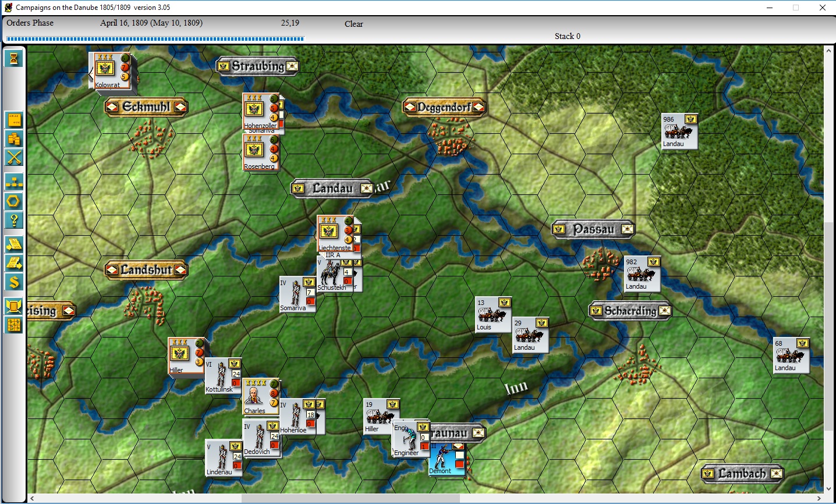Click the Stack 0 indicator

click(x=567, y=36)
